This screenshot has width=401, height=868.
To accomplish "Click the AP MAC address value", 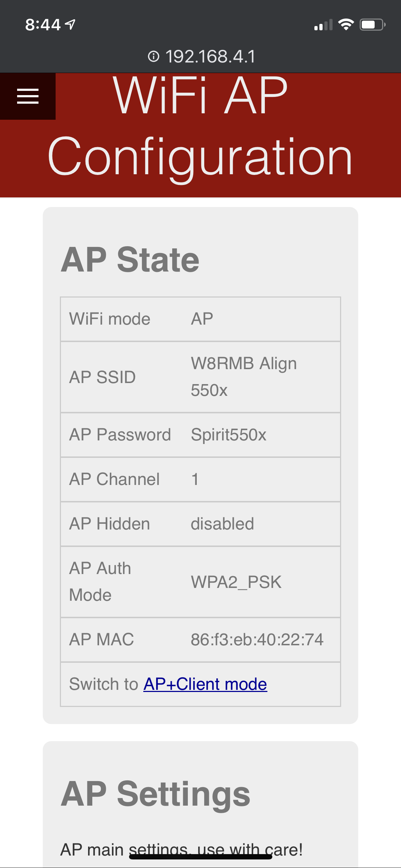I will (257, 640).
